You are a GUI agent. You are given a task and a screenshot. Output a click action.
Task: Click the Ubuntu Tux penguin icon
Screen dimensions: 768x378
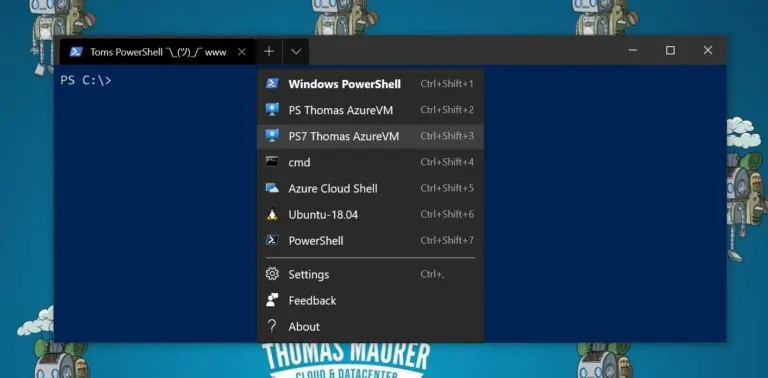(272, 214)
